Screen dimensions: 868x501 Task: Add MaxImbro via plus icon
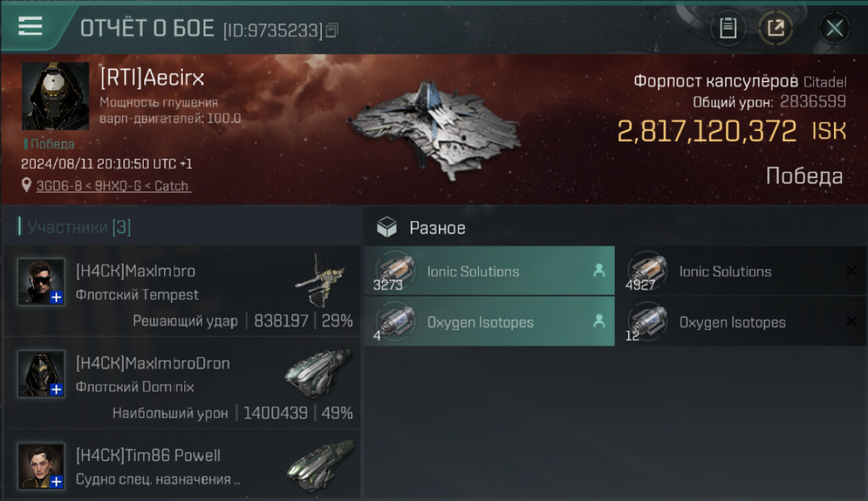click(x=57, y=297)
